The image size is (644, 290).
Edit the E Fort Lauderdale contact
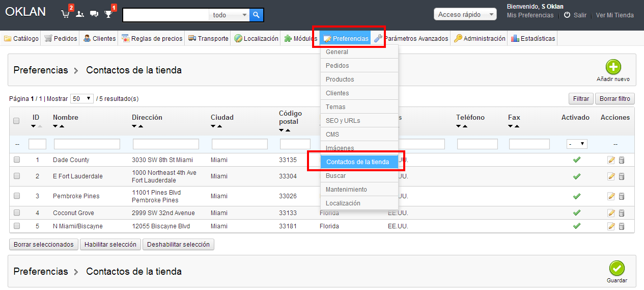[x=611, y=176]
